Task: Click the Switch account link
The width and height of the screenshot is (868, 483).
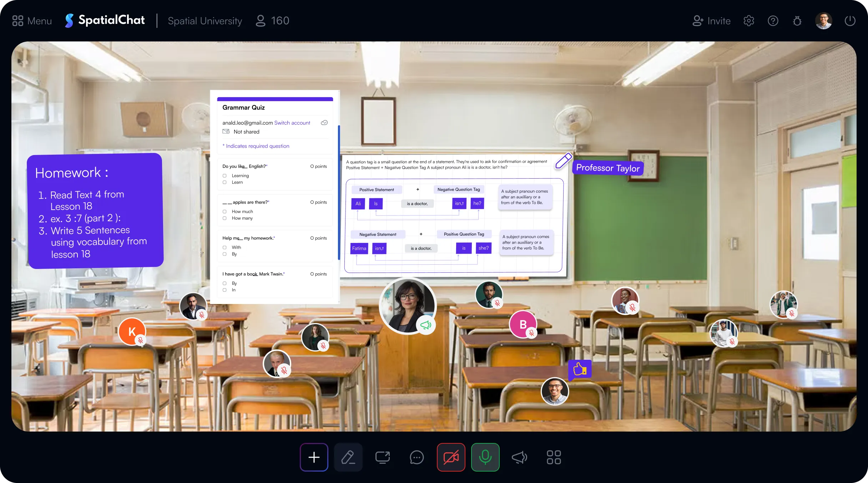Action: coord(292,123)
